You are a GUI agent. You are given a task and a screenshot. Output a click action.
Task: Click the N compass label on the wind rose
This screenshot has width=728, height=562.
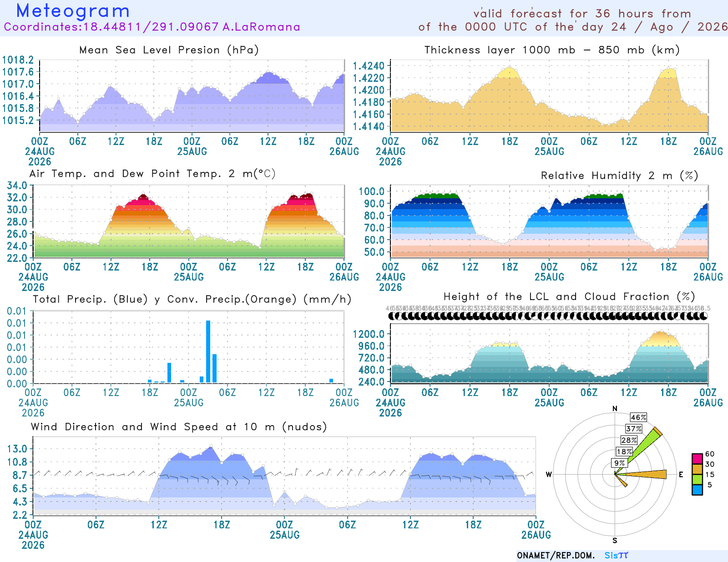point(615,409)
